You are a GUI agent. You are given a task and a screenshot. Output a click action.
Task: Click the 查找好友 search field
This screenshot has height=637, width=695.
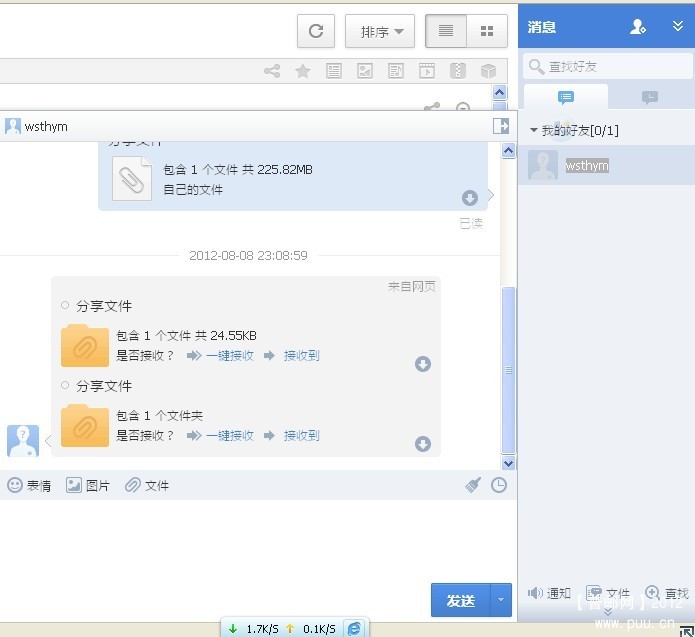click(610, 66)
